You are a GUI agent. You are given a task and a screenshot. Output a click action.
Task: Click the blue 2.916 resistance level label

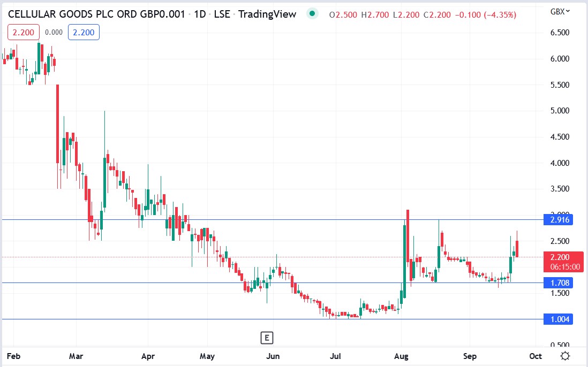click(x=559, y=219)
